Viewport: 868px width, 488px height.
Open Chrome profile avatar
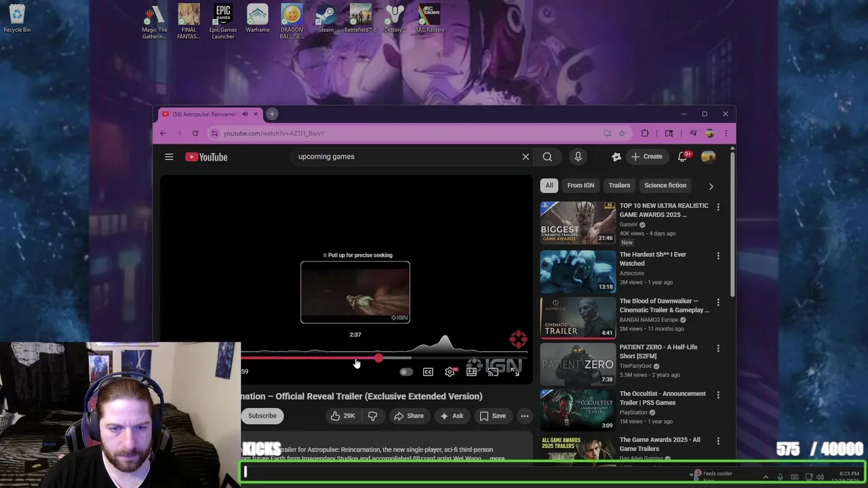click(709, 134)
